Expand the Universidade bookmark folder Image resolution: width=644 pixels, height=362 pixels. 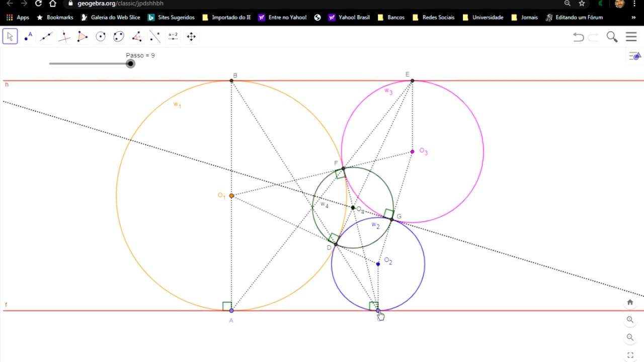(x=482, y=17)
